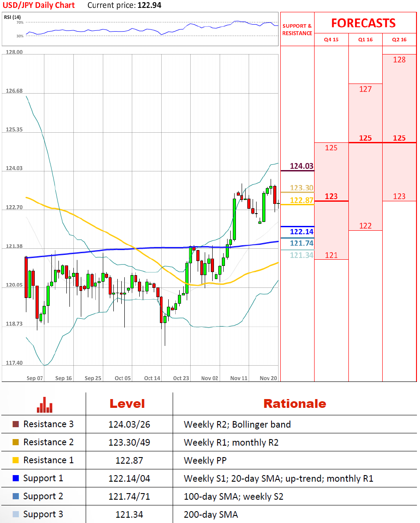The width and height of the screenshot is (420, 523).
Task: Select the Q4 15 forecast column header
Action: pos(331,40)
